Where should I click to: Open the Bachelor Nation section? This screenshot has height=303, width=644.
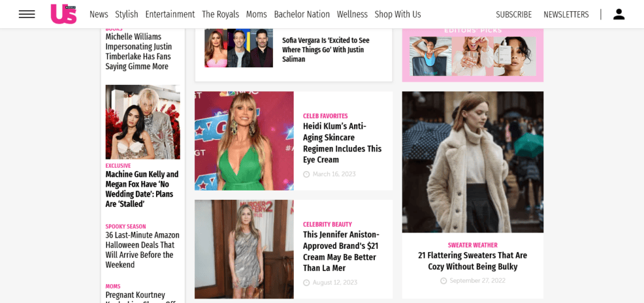coord(302,14)
